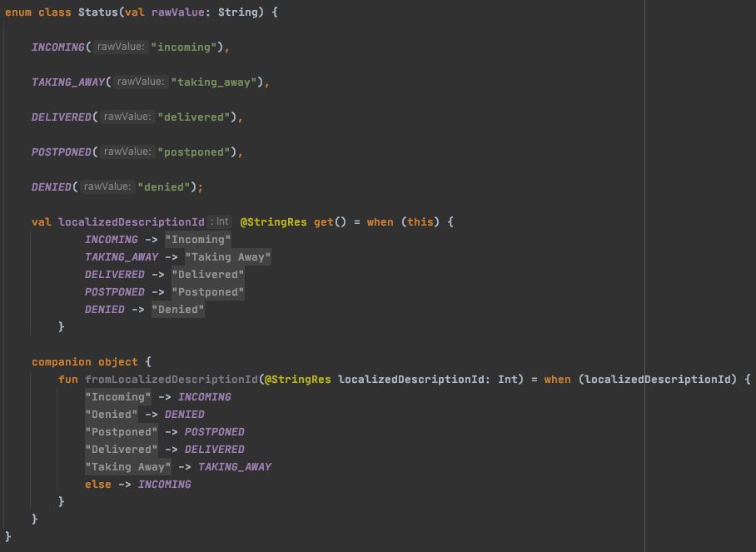The height and width of the screenshot is (552, 756).
Task: Click the 'enum' keyword at the top
Action: (18, 12)
